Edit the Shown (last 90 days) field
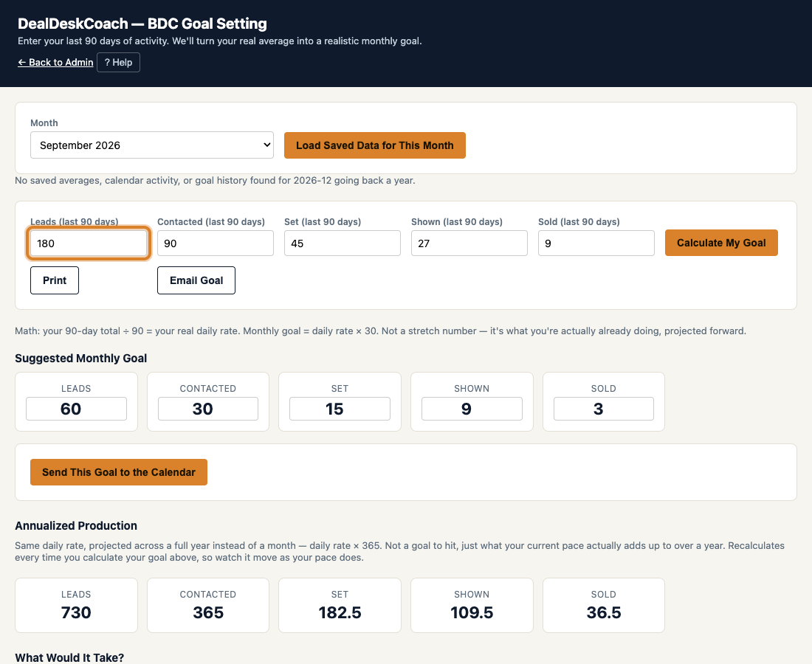The height and width of the screenshot is (664, 812). coord(469,243)
